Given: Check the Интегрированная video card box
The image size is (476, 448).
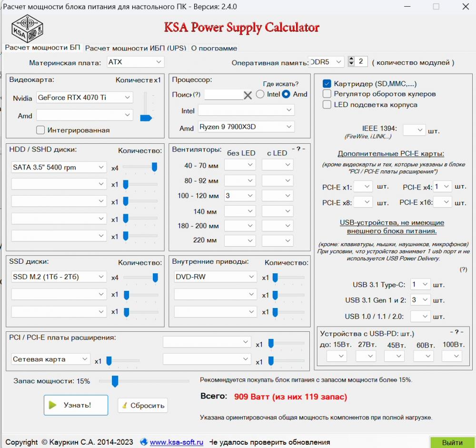Looking at the screenshot, I should (x=40, y=130).
